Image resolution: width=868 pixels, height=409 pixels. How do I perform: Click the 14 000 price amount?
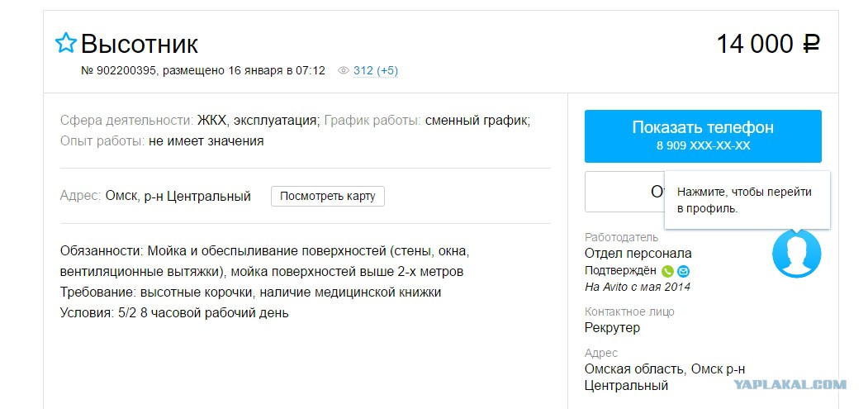click(x=755, y=44)
